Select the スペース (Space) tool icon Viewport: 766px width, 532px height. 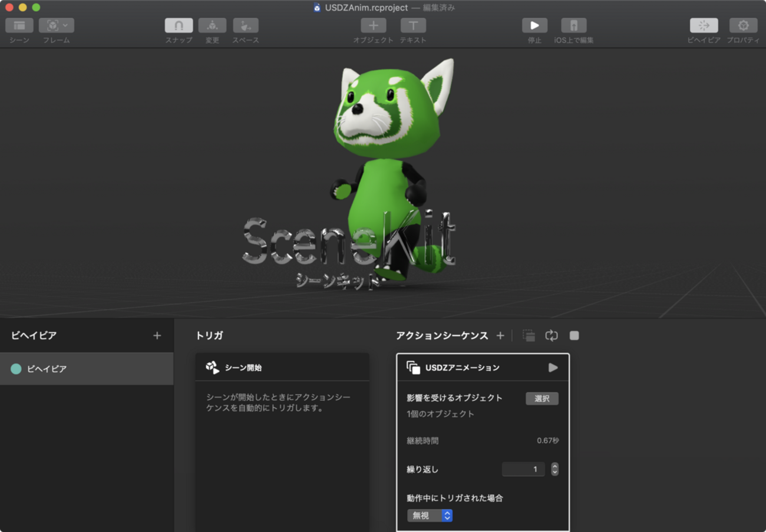[246, 25]
